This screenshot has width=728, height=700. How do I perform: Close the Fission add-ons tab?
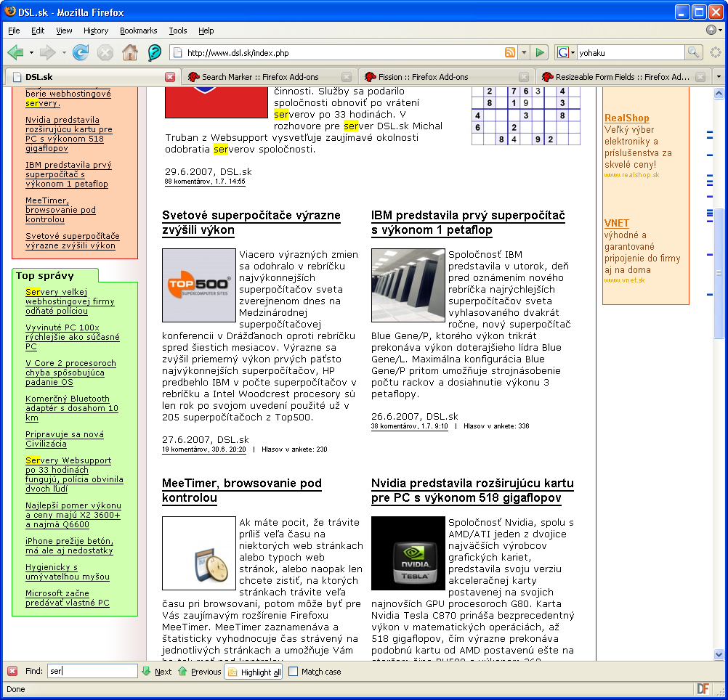coord(524,77)
